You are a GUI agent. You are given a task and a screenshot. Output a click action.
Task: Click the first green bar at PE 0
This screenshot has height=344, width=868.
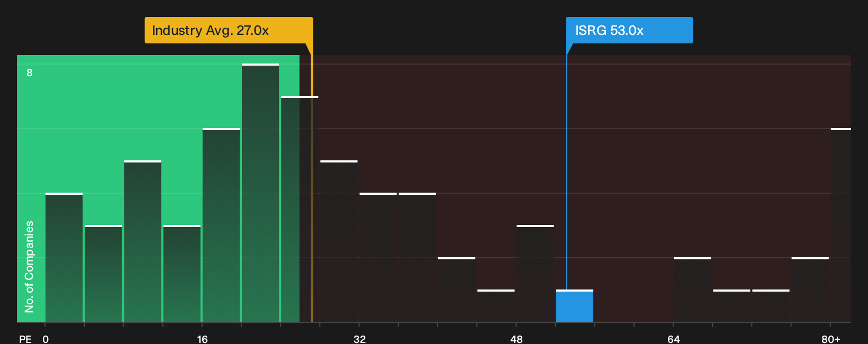tap(64, 257)
